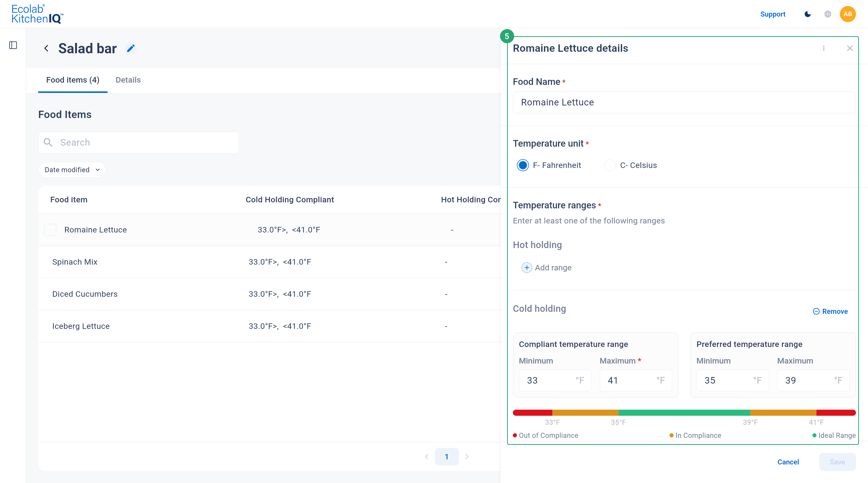Switch to the Food items (4) tab
Viewport: 868px width, 483px height.
coord(73,80)
